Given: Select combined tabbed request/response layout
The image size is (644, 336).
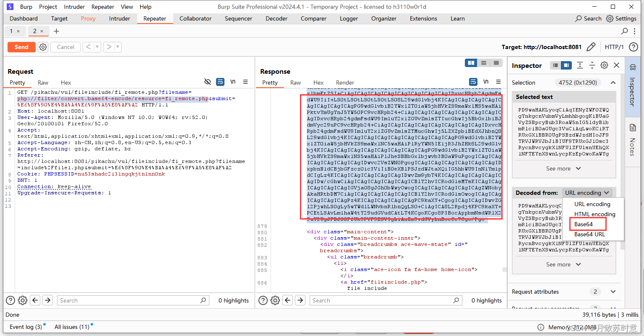Looking at the screenshot, I should (x=496, y=63).
